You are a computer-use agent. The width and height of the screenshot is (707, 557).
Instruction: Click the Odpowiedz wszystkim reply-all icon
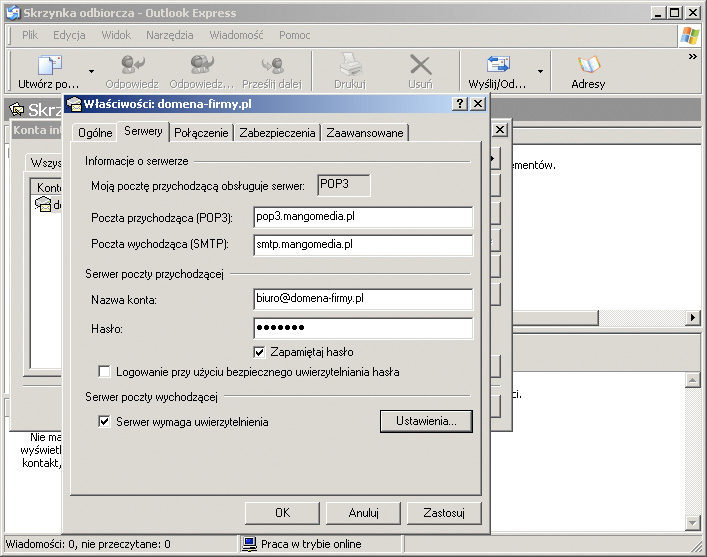click(x=202, y=65)
